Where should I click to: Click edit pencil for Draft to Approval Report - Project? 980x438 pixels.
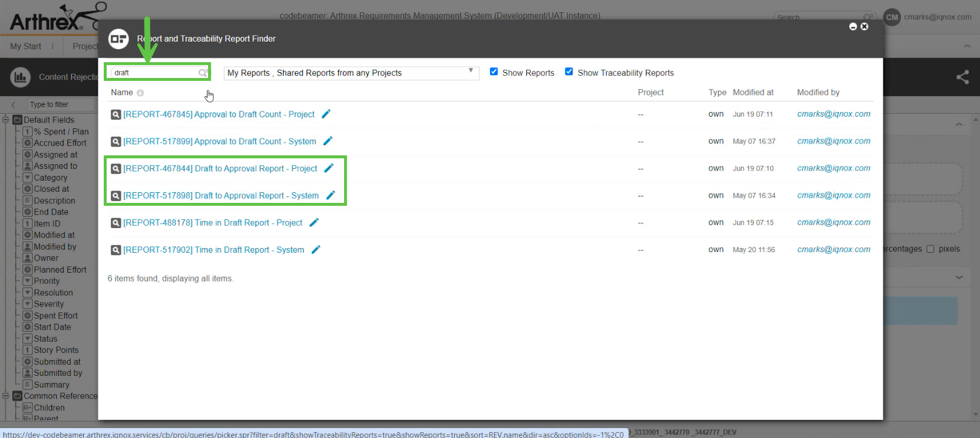pyautogui.click(x=329, y=168)
